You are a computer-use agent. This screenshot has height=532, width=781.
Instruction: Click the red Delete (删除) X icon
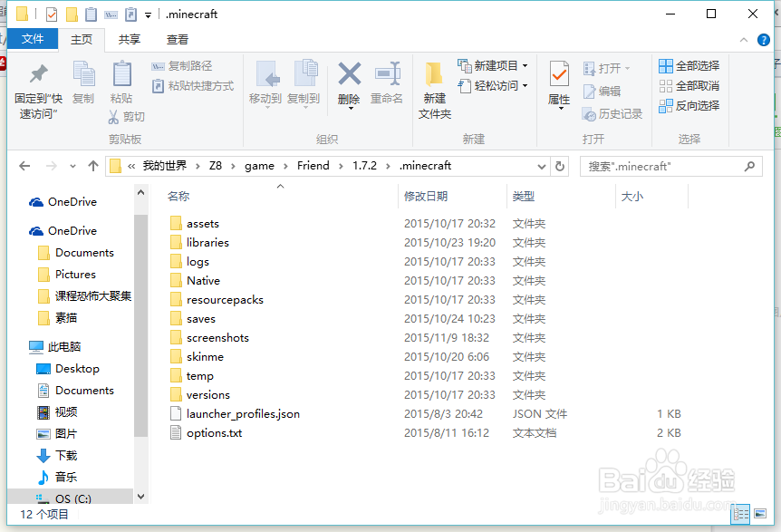pos(349,73)
